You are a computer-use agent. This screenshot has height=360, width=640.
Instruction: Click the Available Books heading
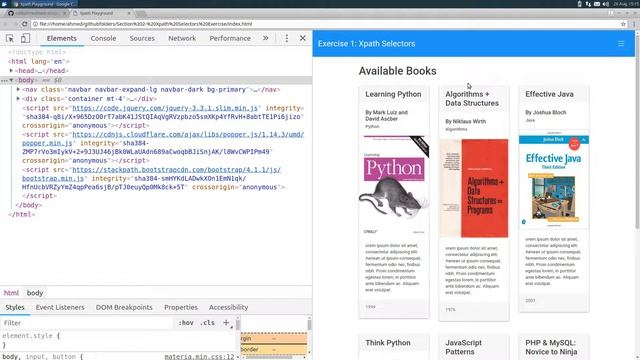pos(398,71)
